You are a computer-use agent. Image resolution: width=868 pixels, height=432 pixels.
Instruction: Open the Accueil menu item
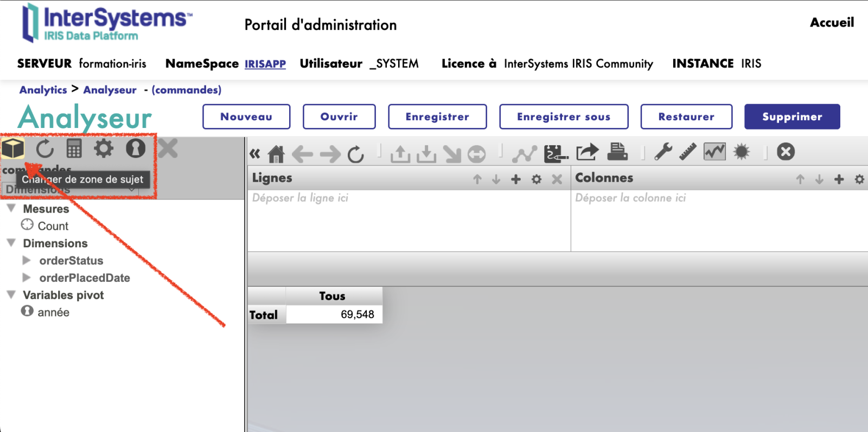[832, 23]
